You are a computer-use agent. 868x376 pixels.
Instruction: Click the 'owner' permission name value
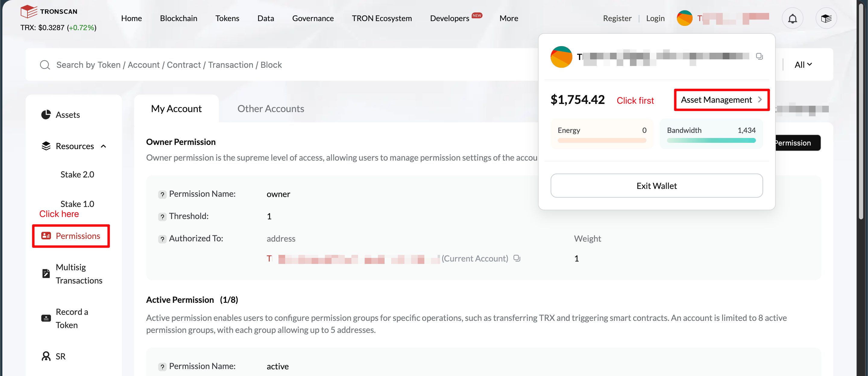pyautogui.click(x=278, y=194)
